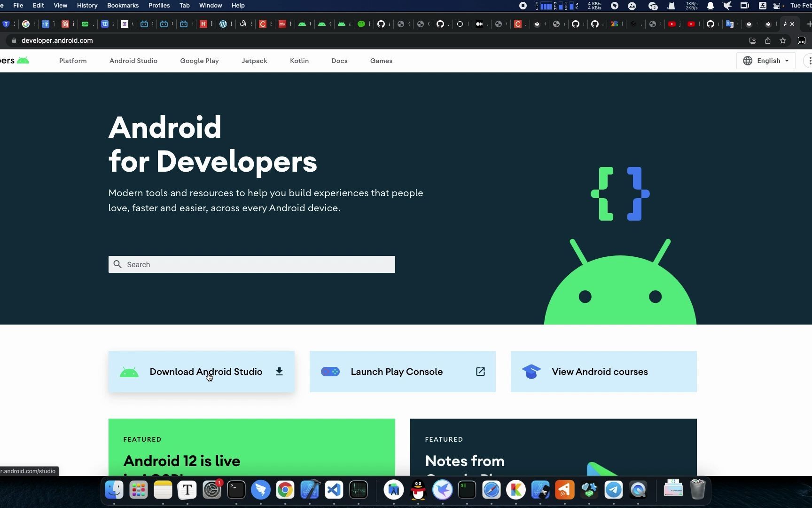Open the Trash in the Dock

click(698, 490)
